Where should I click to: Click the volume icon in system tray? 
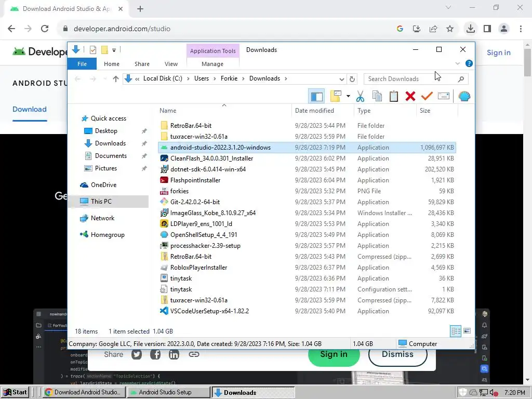click(x=494, y=393)
